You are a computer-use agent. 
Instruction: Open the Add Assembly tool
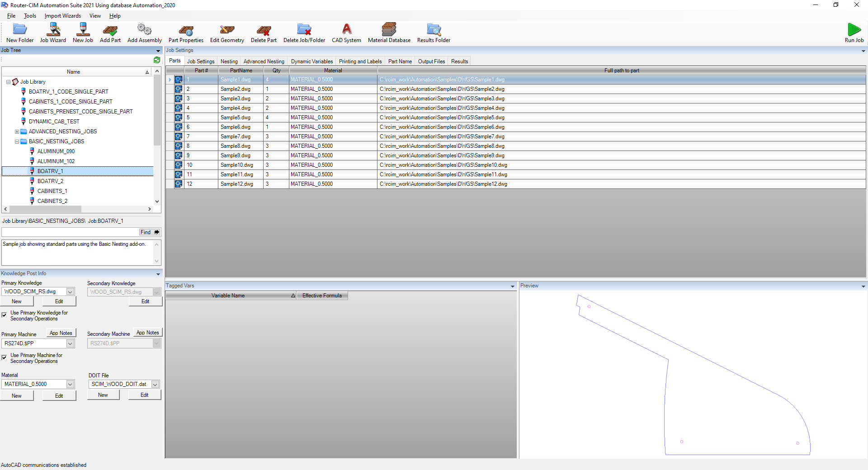[x=144, y=33]
